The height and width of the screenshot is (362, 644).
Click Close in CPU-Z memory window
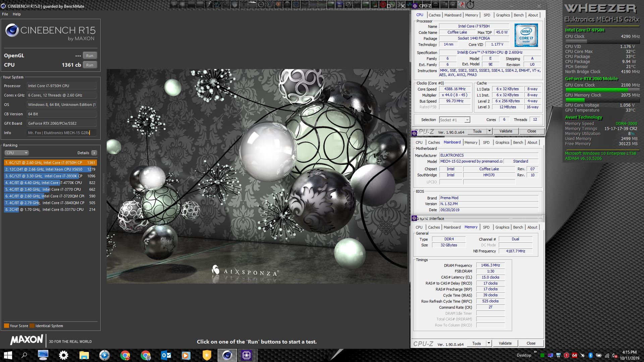pos(531,343)
